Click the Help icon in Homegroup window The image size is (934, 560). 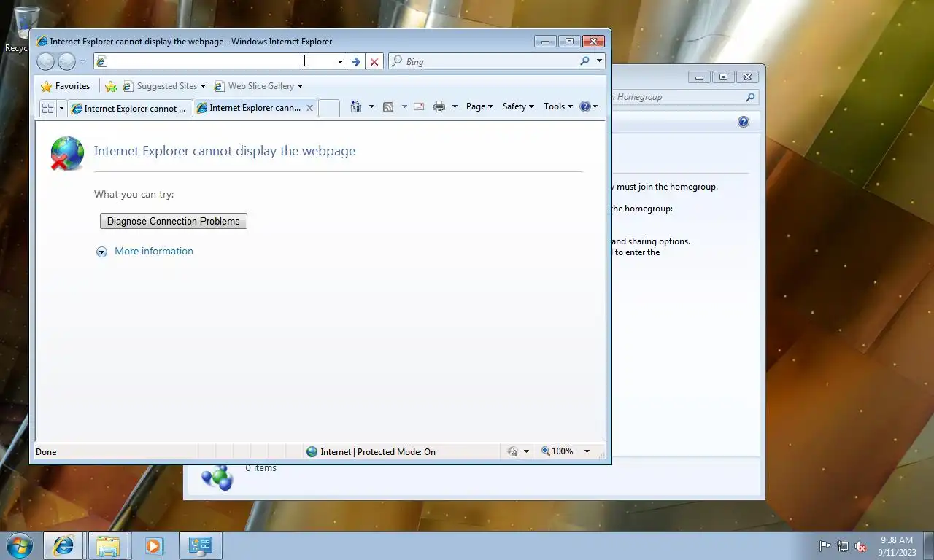coord(744,122)
